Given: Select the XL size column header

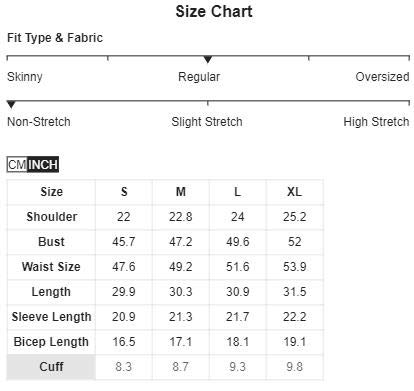Looking at the screenshot, I should pyautogui.click(x=295, y=192).
